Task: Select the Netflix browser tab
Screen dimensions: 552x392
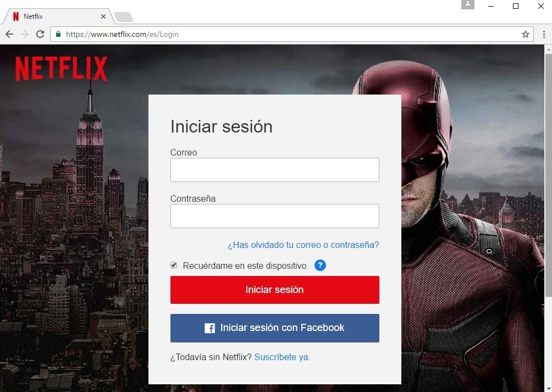Action: click(58, 16)
